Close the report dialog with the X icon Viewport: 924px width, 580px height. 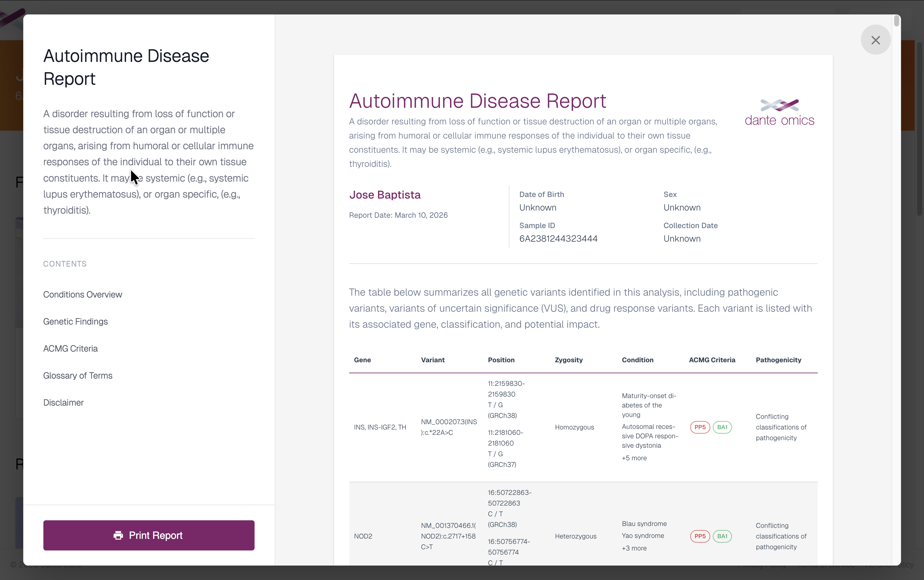click(x=876, y=40)
